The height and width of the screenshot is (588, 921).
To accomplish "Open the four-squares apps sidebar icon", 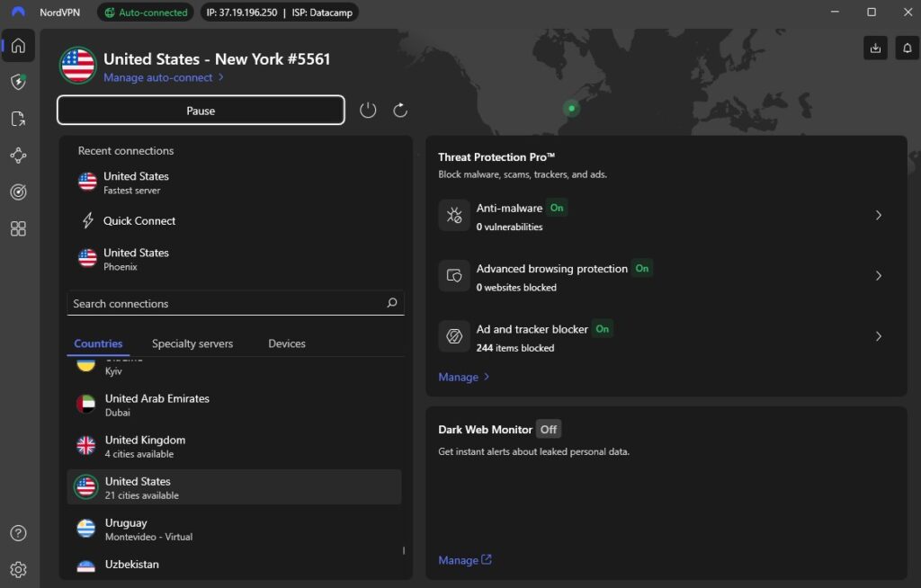I will pos(18,228).
